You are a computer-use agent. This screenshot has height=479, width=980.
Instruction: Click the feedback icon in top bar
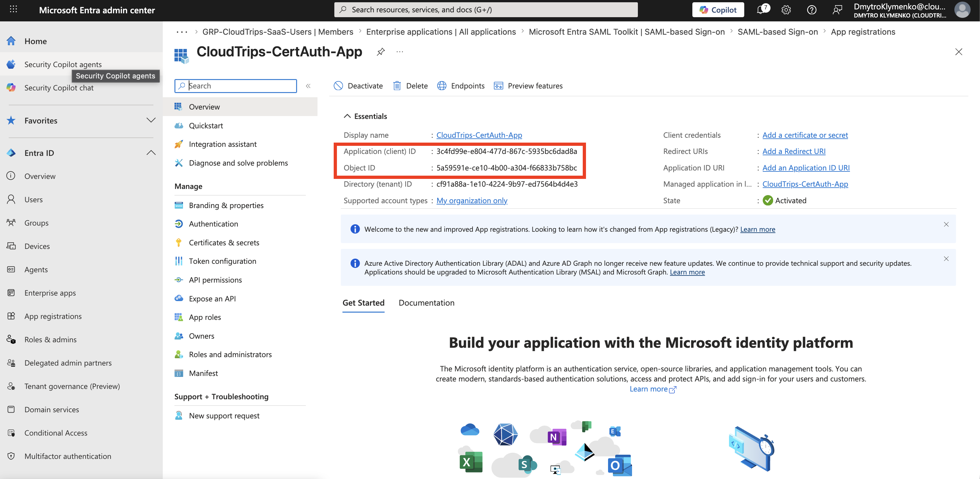pos(837,10)
